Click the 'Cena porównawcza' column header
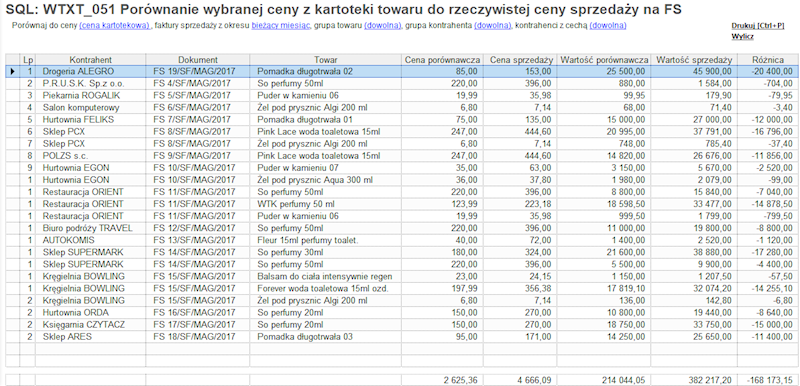 coord(442,60)
